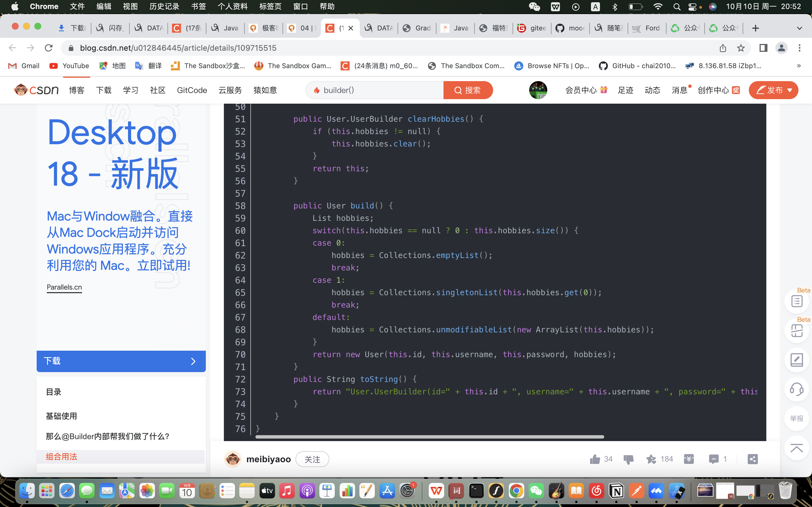Click the share icon below the article

tap(753, 459)
